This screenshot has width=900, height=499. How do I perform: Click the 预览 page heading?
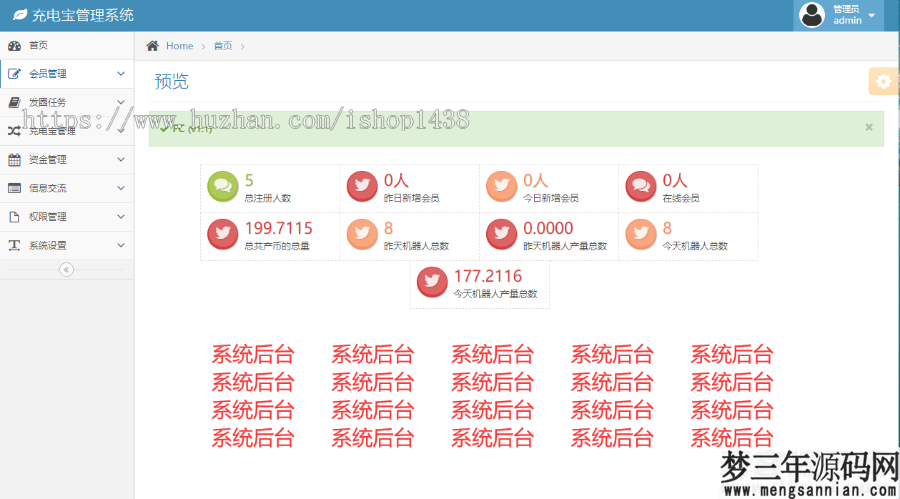point(171,82)
